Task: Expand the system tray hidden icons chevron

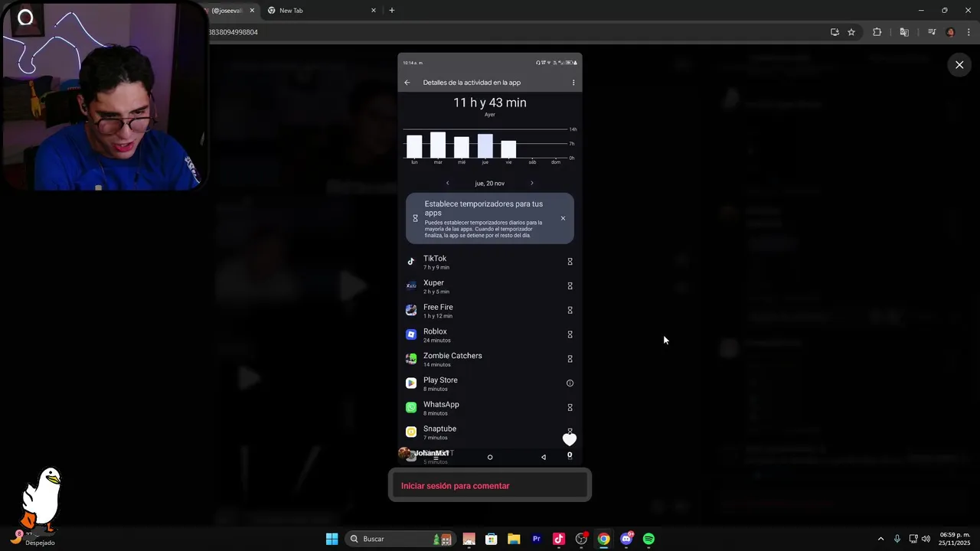Action: pyautogui.click(x=880, y=539)
